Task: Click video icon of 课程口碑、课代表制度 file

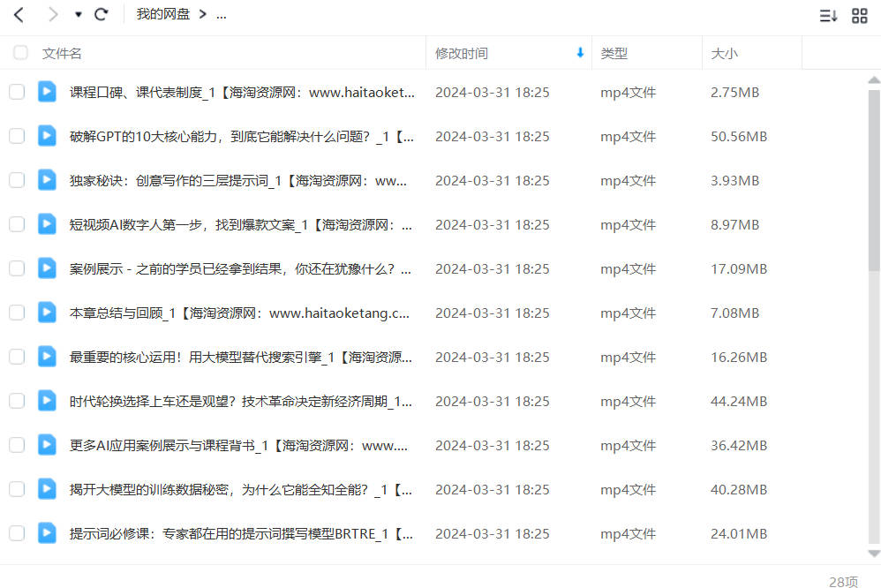Action: (47, 92)
